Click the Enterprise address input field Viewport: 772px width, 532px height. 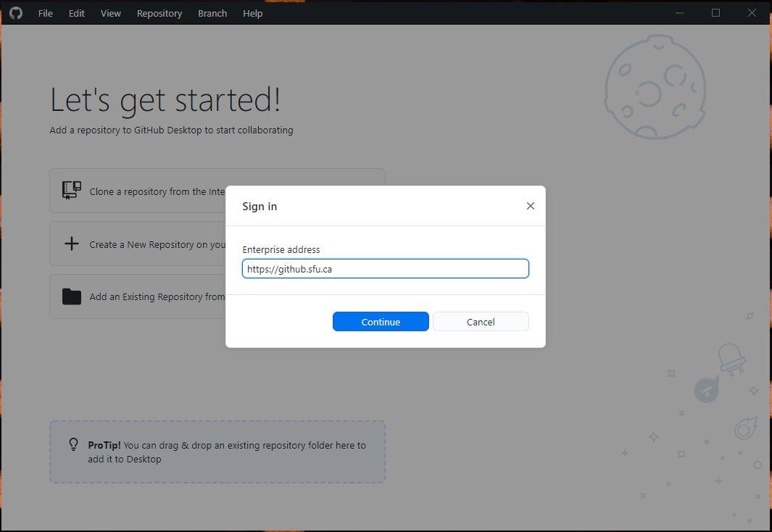386,269
